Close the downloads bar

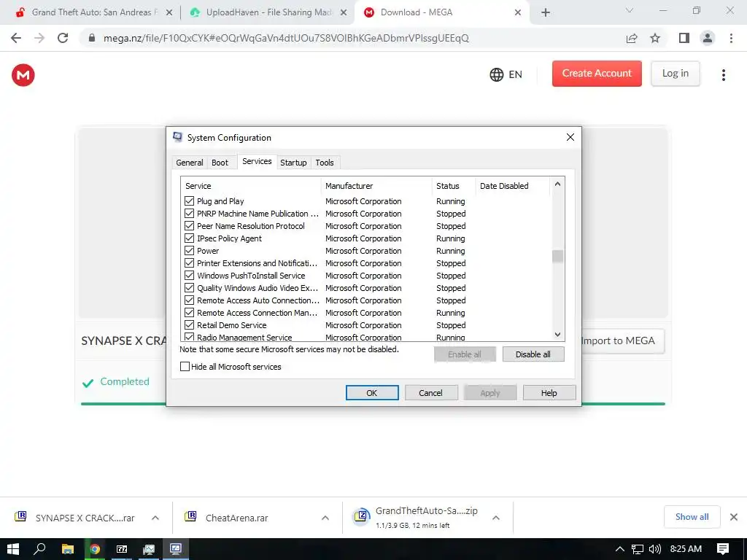pyautogui.click(x=734, y=517)
